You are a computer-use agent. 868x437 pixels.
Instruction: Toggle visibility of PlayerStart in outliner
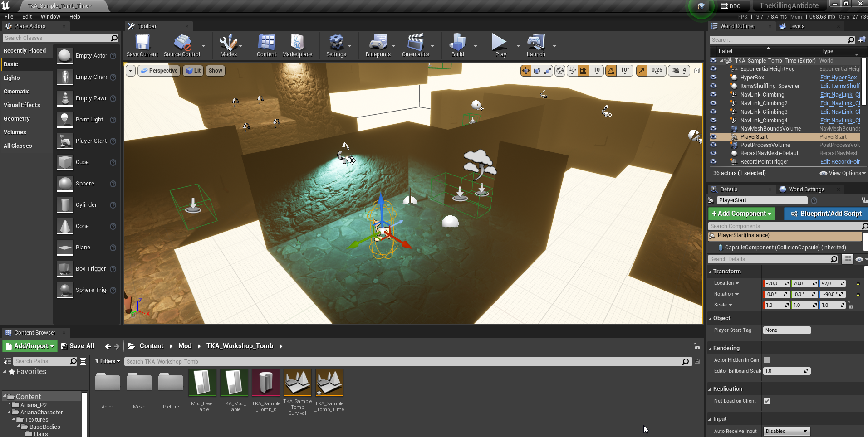click(x=713, y=137)
